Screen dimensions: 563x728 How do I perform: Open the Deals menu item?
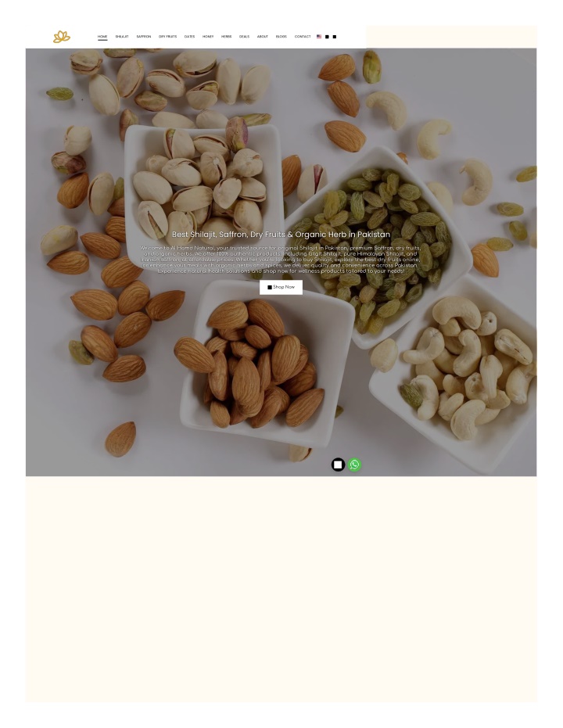[244, 37]
